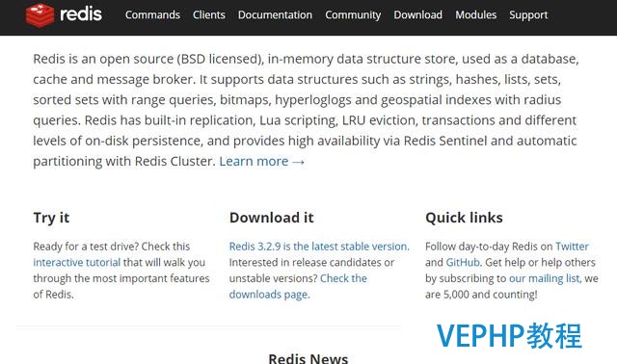Click Redis 3.2.9 latest stable version link

point(319,247)
